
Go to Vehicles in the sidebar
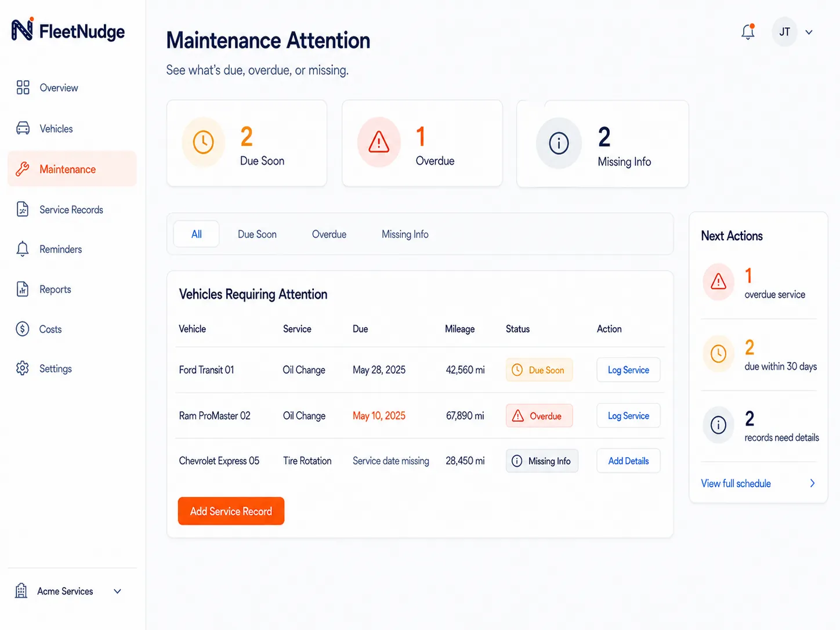click(72, 128)
